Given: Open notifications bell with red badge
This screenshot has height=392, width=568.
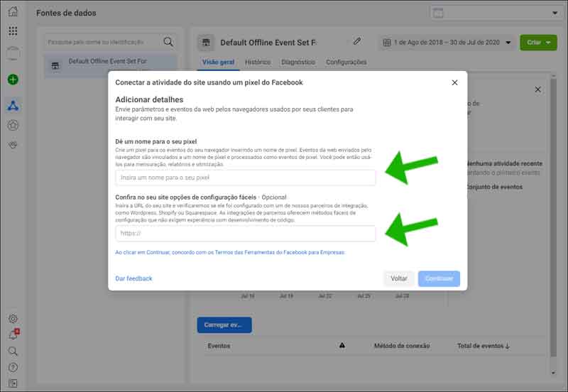Looking at the screenshot, I should pos(13,334).
